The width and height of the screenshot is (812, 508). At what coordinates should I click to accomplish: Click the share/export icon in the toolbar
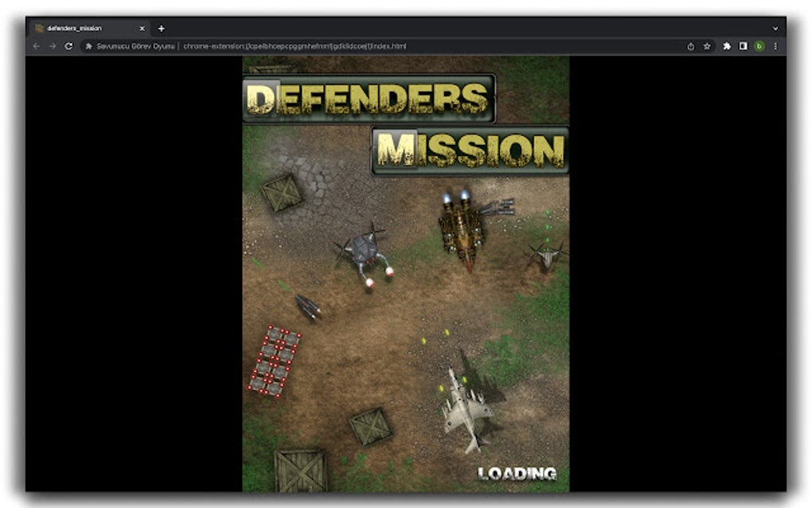(689, 46)
